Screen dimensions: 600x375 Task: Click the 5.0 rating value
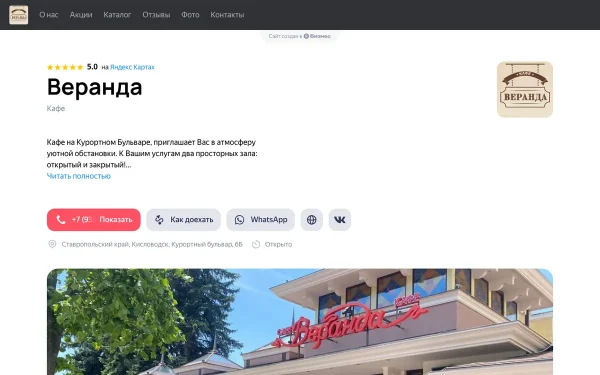92,67
